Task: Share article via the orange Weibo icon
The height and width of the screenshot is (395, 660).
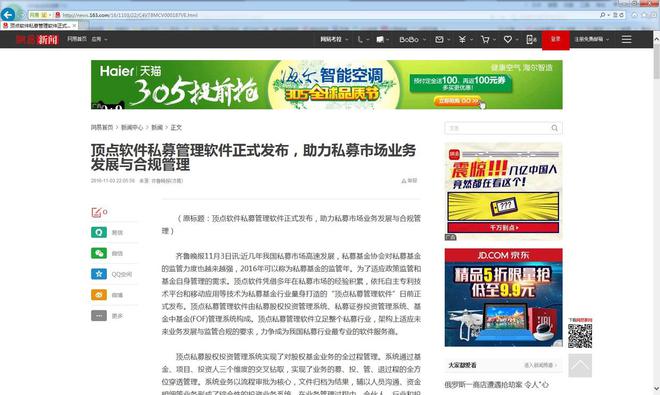Action: pyautogui.click(x=99, y=295)
